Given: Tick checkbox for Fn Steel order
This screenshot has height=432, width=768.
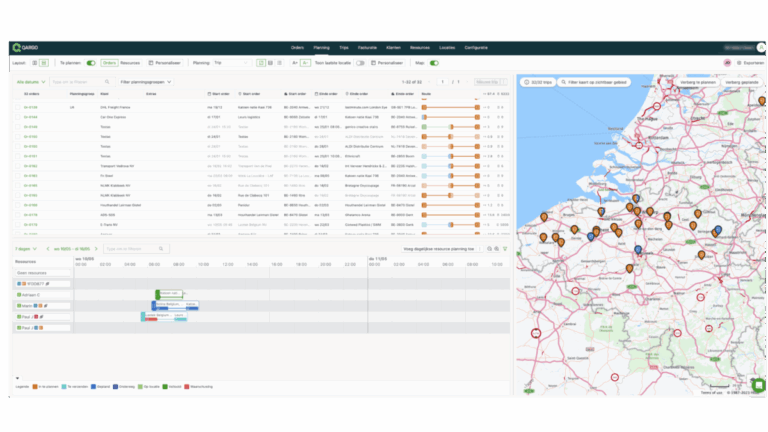Looking at the screenshot, I should pyautogui.click(x=18, y=176).
